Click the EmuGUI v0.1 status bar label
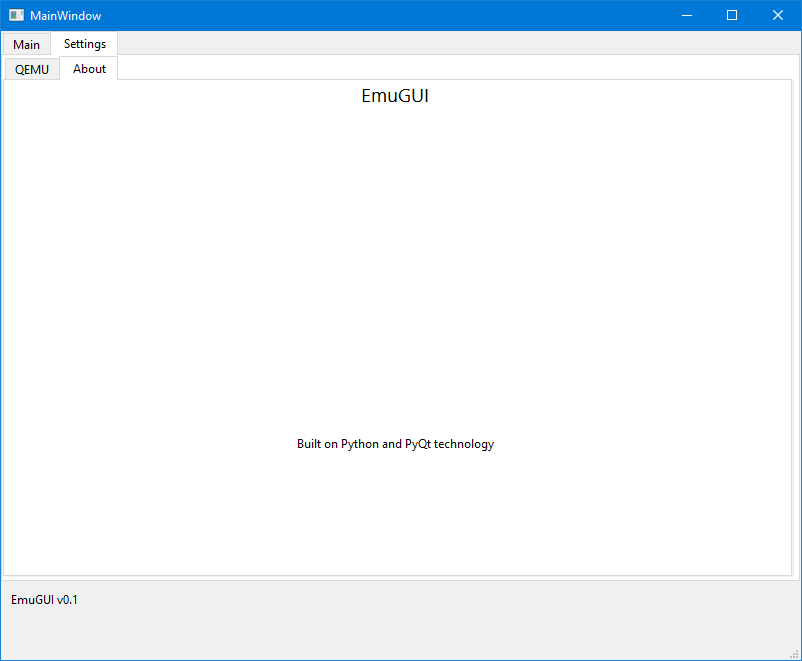Viewport: 802px width, 661px height. (43, 599)
